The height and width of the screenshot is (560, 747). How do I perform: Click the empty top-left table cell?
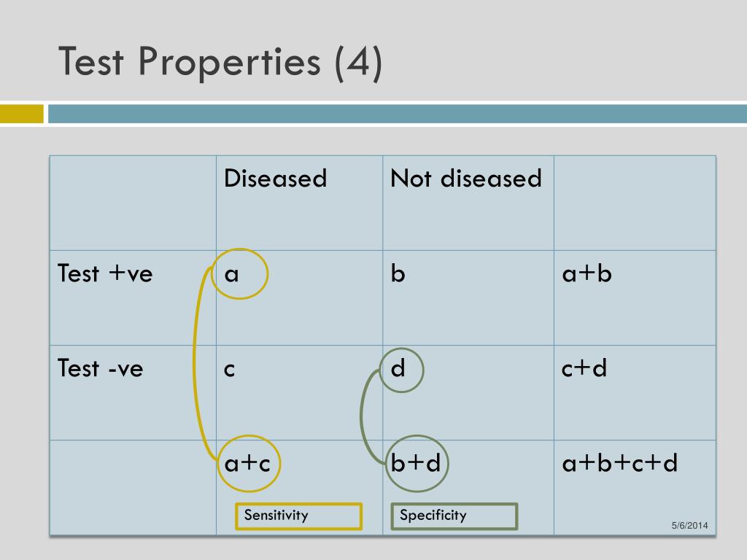tap(133, 203)
